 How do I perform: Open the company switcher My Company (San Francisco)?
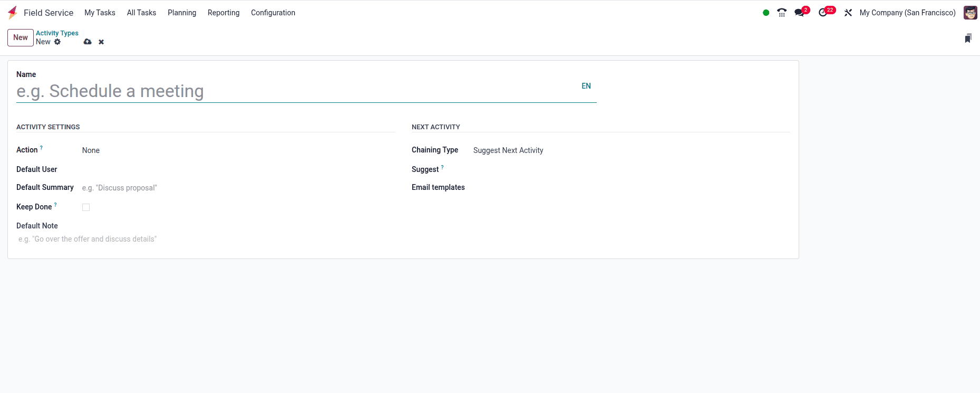907,13
